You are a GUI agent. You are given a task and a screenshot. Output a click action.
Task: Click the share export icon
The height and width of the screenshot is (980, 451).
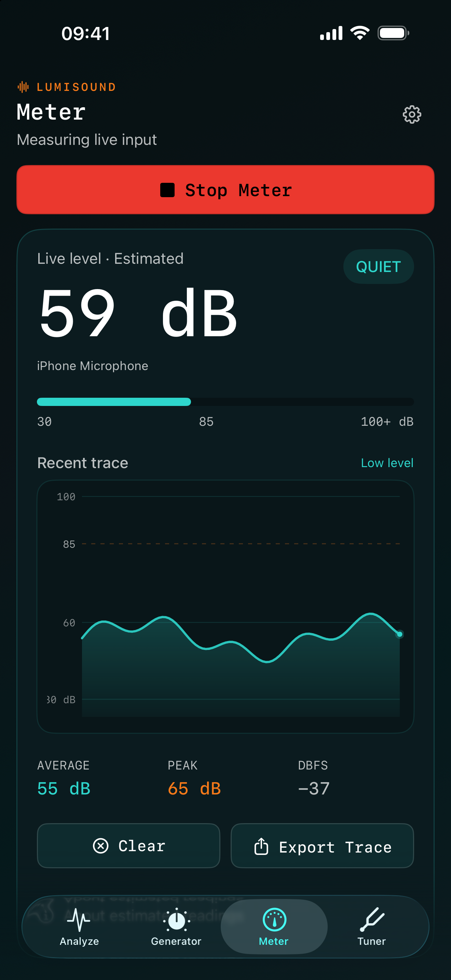coord(261,846)
